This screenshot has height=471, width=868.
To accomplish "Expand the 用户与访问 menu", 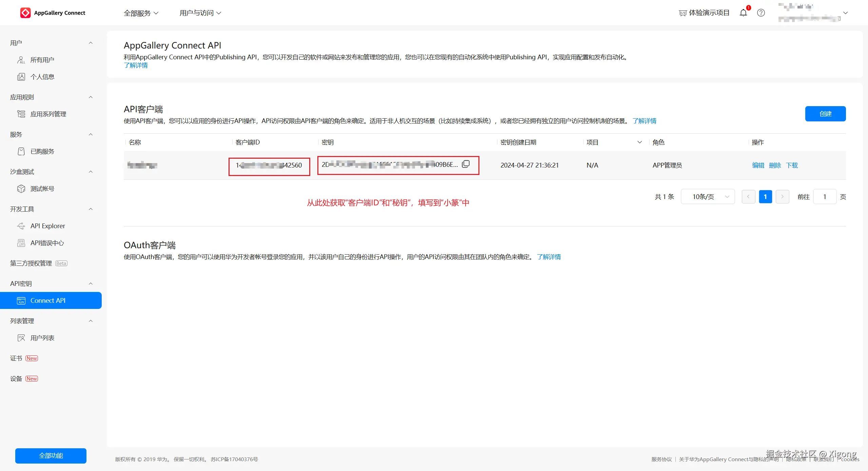I will [x=200, y=13].
